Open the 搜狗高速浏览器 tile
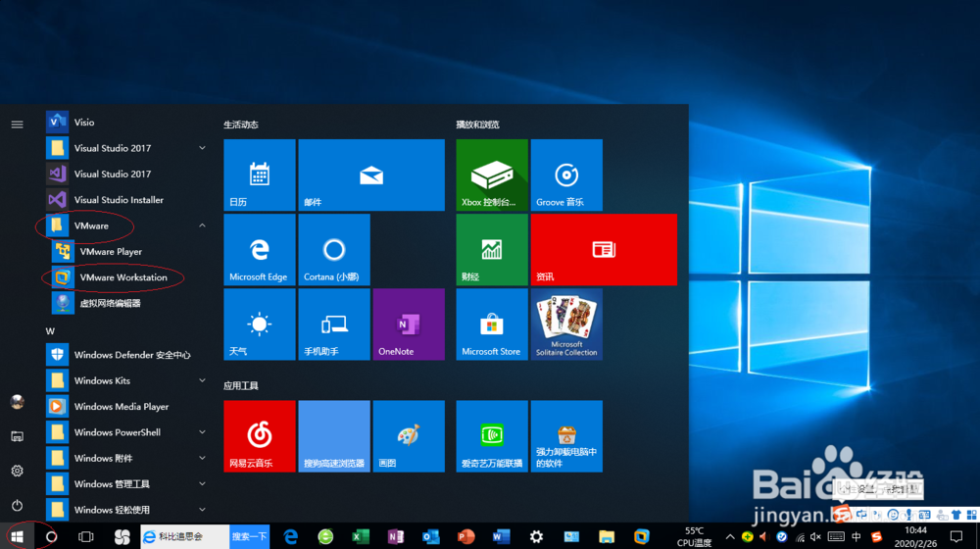 (x=334, y=436)
